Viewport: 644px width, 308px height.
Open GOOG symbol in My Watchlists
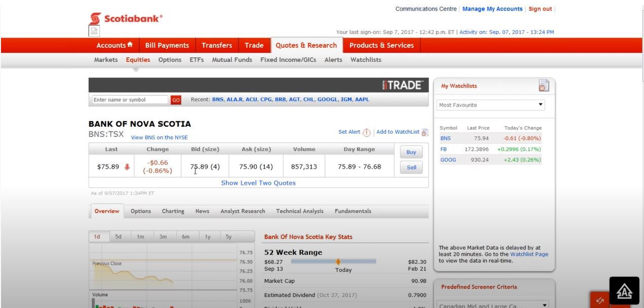point(448,160)
